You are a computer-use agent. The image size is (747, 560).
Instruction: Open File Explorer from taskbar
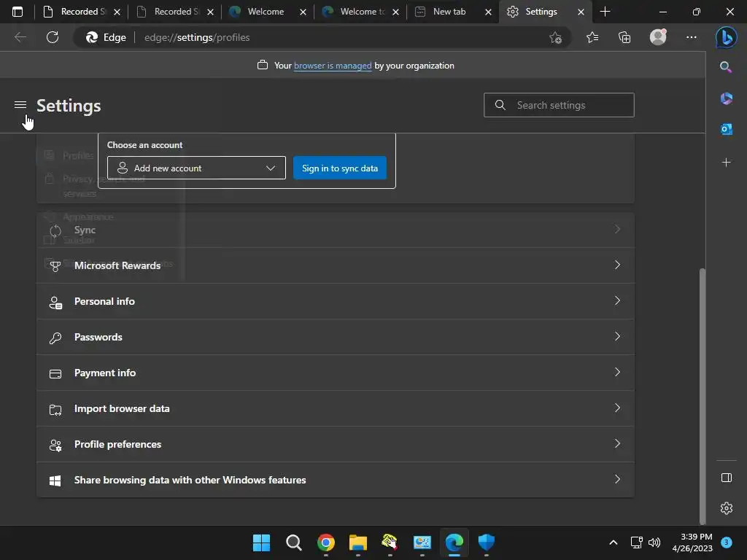click(x=357, y=542)
